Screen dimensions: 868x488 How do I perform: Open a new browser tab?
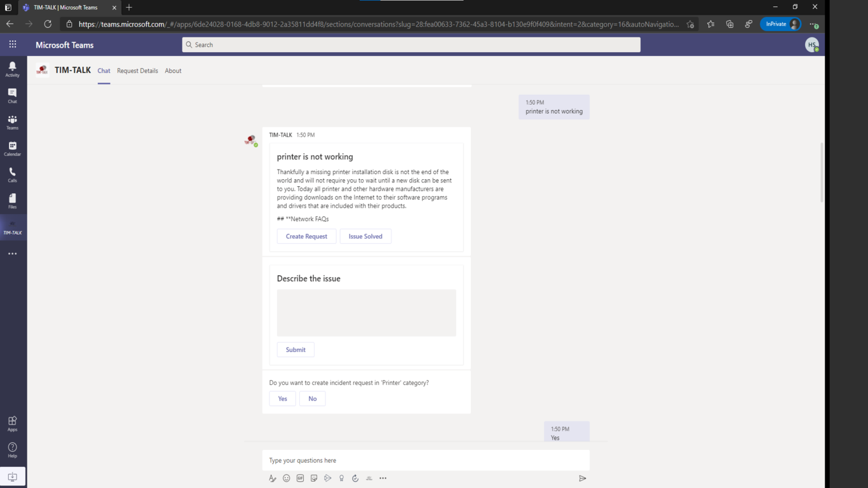point(129,8)
